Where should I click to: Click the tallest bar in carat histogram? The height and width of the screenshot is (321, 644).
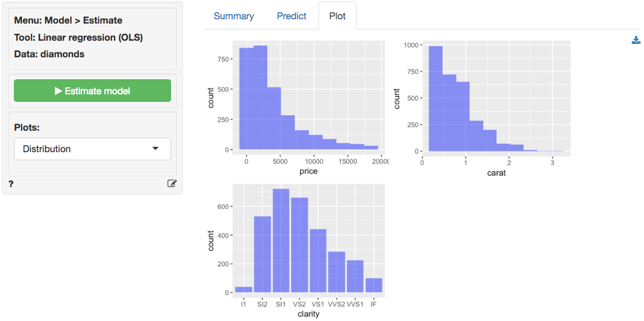pyautogui.click(x=435, y=99)
